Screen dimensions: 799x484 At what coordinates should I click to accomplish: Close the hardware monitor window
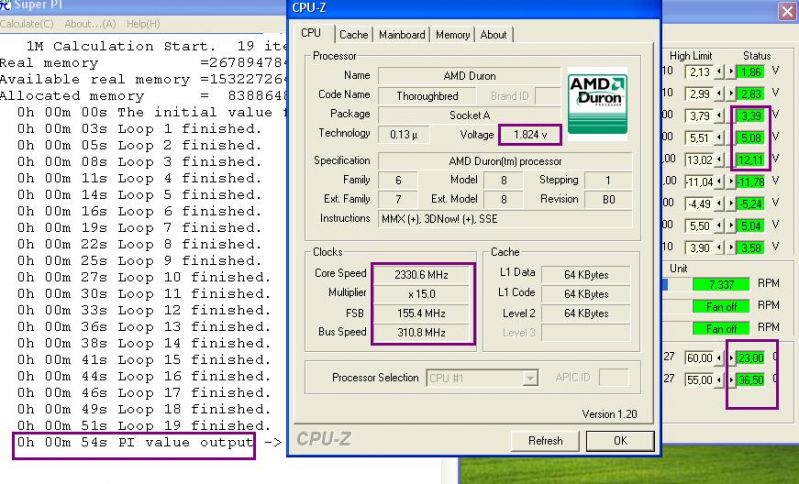coord(786,11)
